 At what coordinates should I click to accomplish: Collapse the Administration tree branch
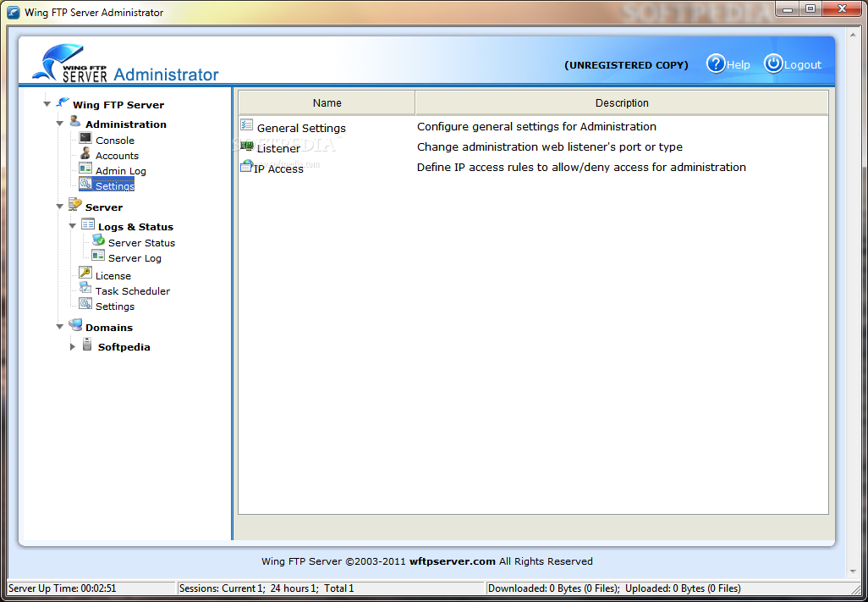(x=60, y=124)
